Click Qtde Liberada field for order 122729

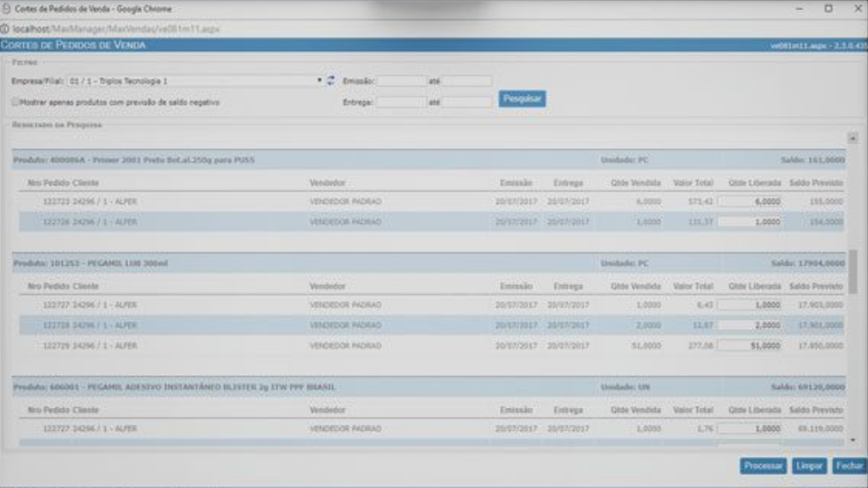750,346
